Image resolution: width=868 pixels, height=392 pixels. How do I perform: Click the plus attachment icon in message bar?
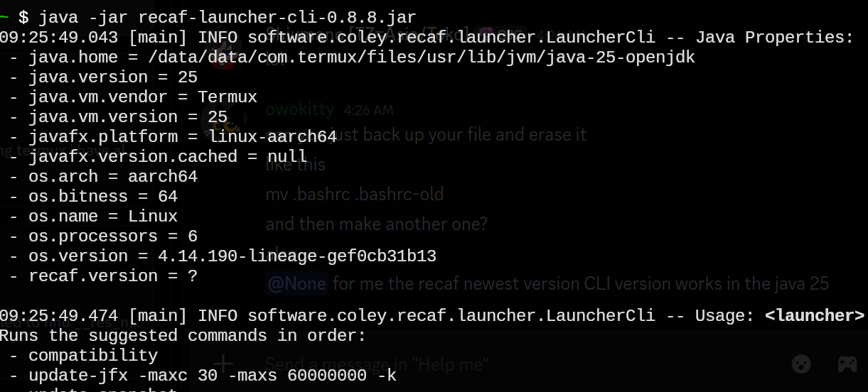[x=223, y=364]
